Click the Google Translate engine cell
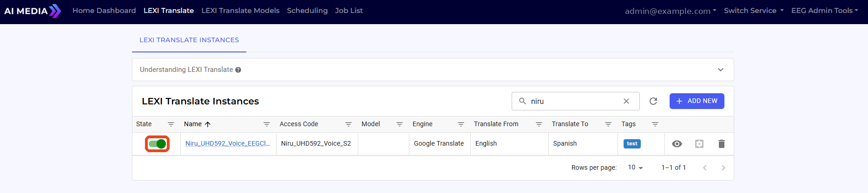The width and height of the screenshot is (868, 193). tap(439, 143)
